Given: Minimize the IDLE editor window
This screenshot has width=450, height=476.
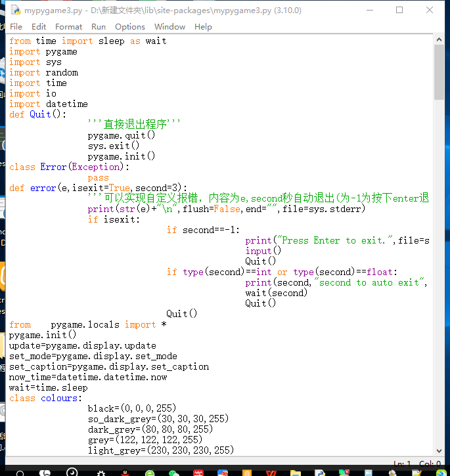Looking at the screenshot, I should [370, 10].
